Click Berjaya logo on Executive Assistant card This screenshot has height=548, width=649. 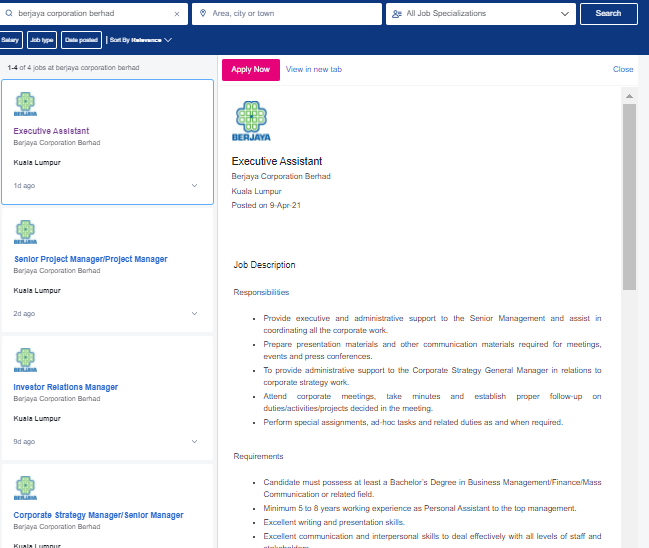click(x=25, y=104)
